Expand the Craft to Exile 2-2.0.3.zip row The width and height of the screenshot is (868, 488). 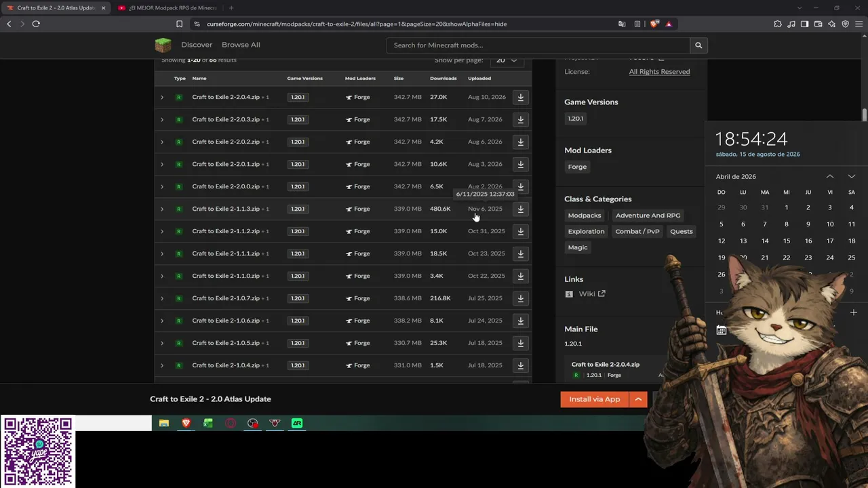click(162, 119)
